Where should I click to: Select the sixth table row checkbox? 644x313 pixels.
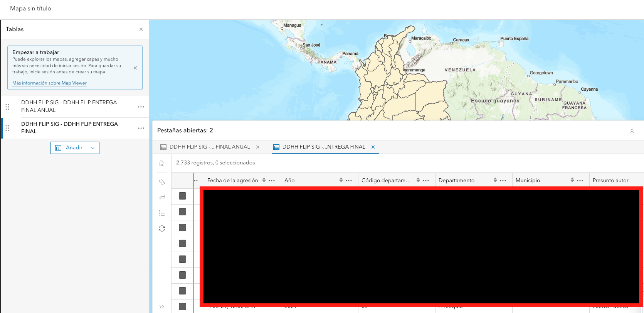[x=183, y=275]
